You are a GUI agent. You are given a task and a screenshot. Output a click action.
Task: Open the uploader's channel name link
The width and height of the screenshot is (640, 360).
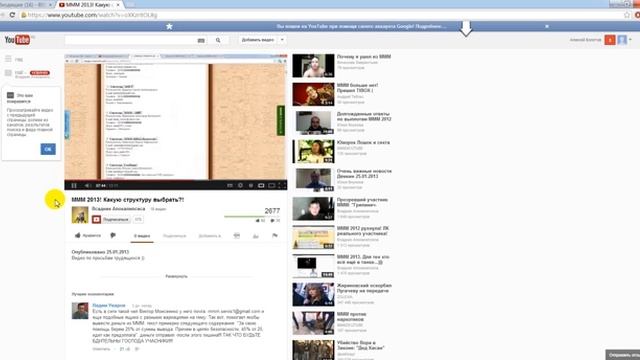click(x=118, y=209)
